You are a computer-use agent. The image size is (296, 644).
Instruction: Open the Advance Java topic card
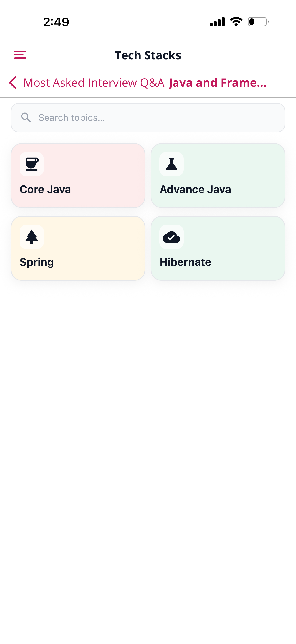tap(218, 176)
